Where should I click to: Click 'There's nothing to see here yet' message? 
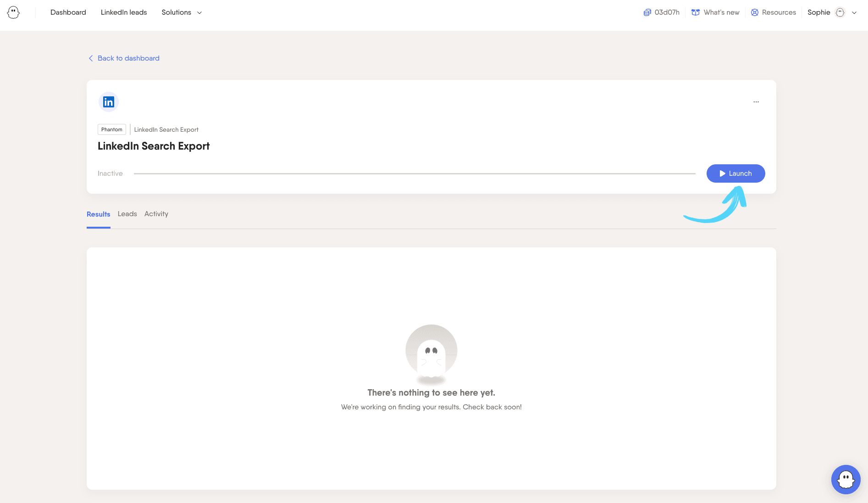tap(431, 393)
